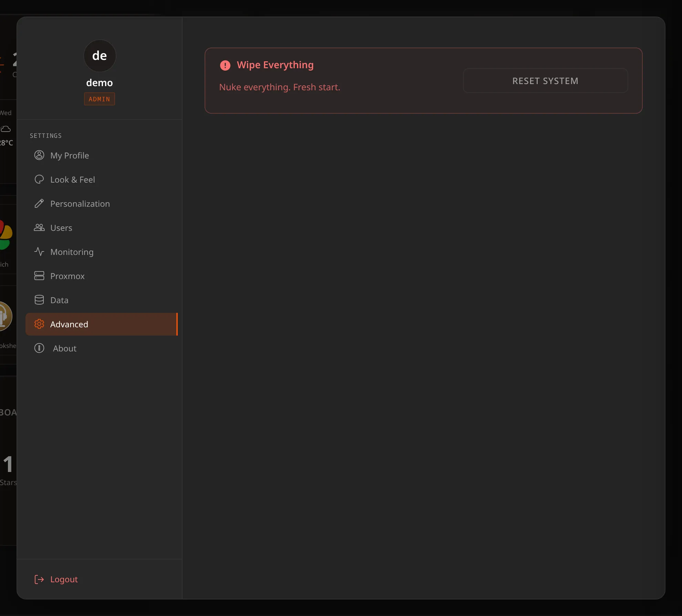Show the About page
The height and width of the screenshot is (616, 682).
click(102, 348)
